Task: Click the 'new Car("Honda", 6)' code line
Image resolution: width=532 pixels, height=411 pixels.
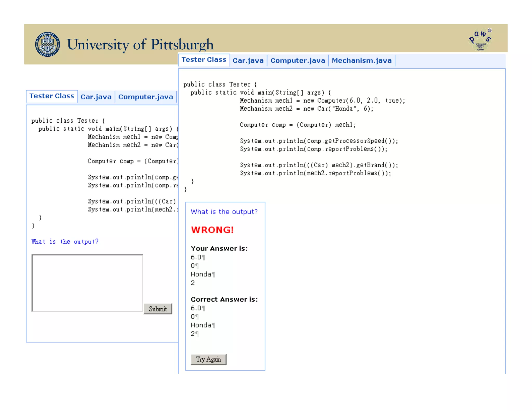Action: 307,109
